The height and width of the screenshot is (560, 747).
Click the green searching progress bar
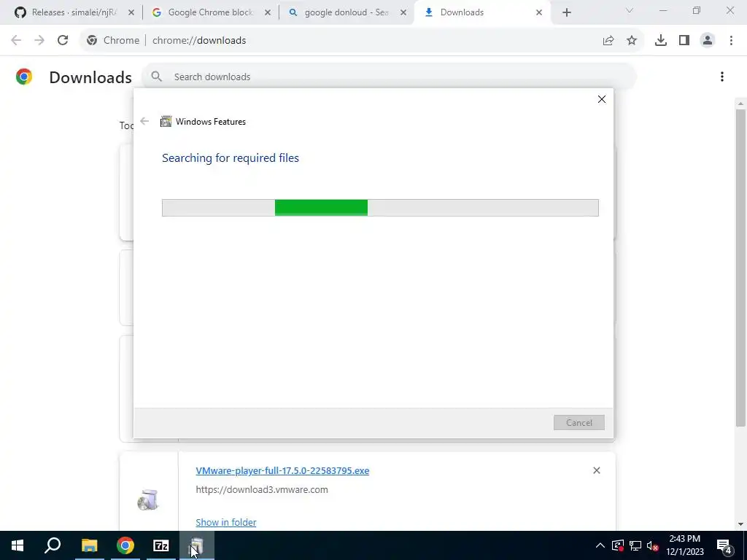pos(380,208)
